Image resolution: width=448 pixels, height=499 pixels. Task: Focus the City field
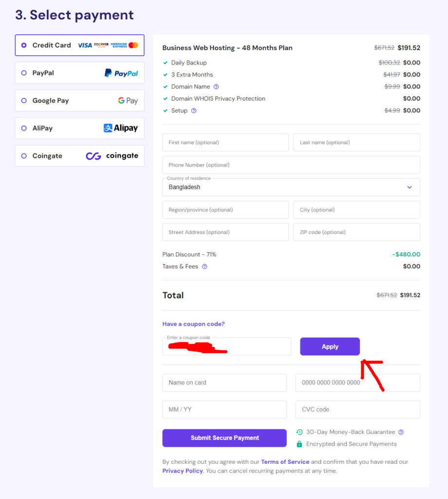tap(357, 210)
